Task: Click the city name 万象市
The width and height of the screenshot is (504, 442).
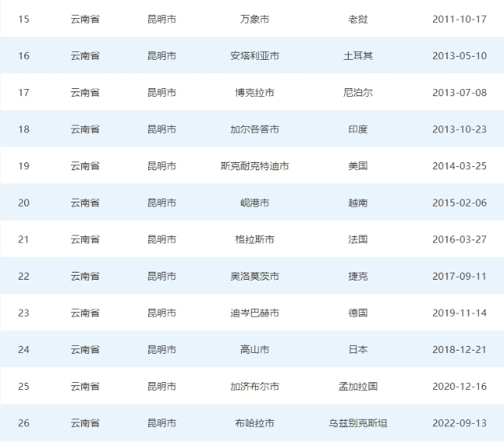Action: pos(254,19)
